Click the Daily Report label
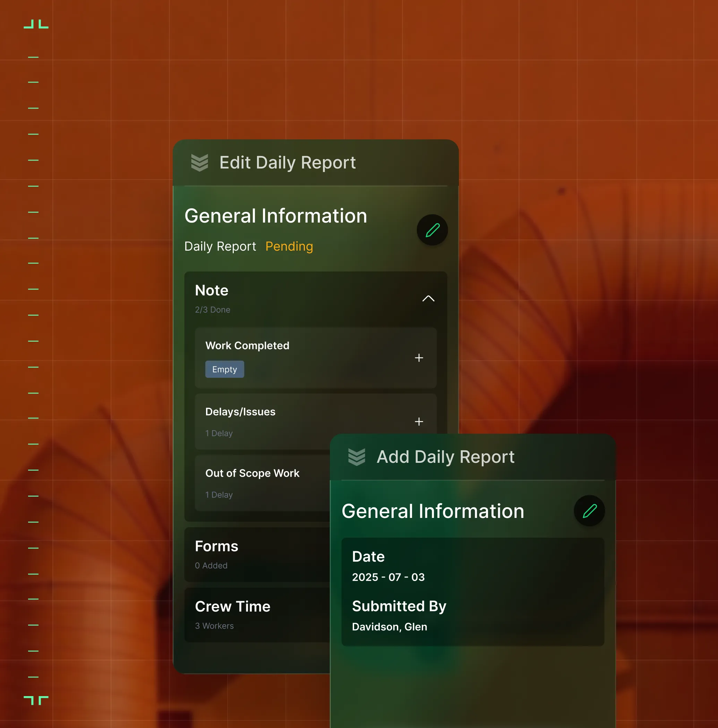Image resolution: width=718 pixels, height=728 pixels. (220, 246)
